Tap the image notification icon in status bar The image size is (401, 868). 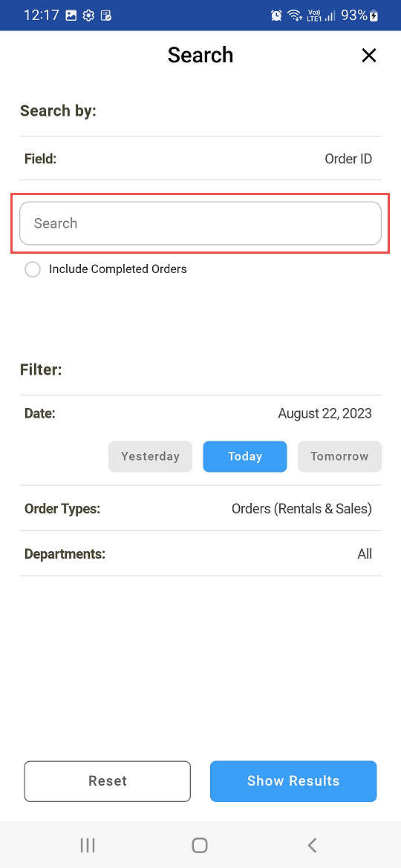point(71,16)
